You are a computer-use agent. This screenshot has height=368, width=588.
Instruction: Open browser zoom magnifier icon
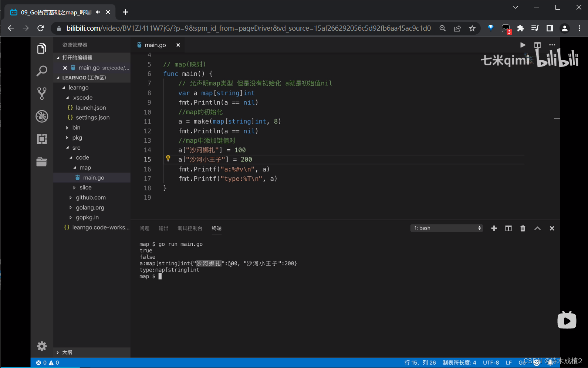pyautogui.click(x=442, y=28)
